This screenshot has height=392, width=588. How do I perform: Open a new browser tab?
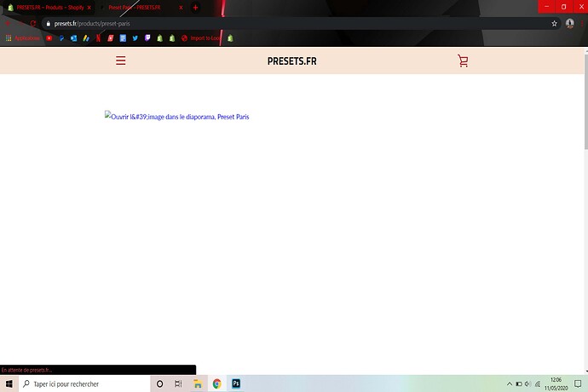coord(195,8)
